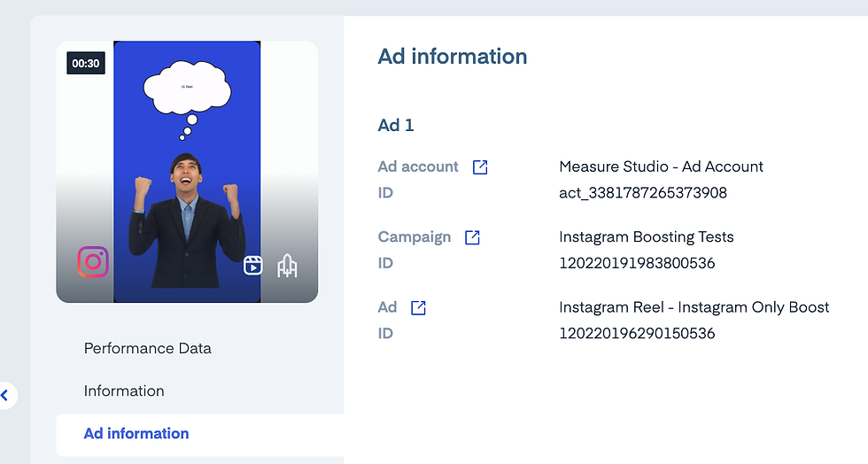
Task: Select the Ad information menu item
Action: pos(200,434)
